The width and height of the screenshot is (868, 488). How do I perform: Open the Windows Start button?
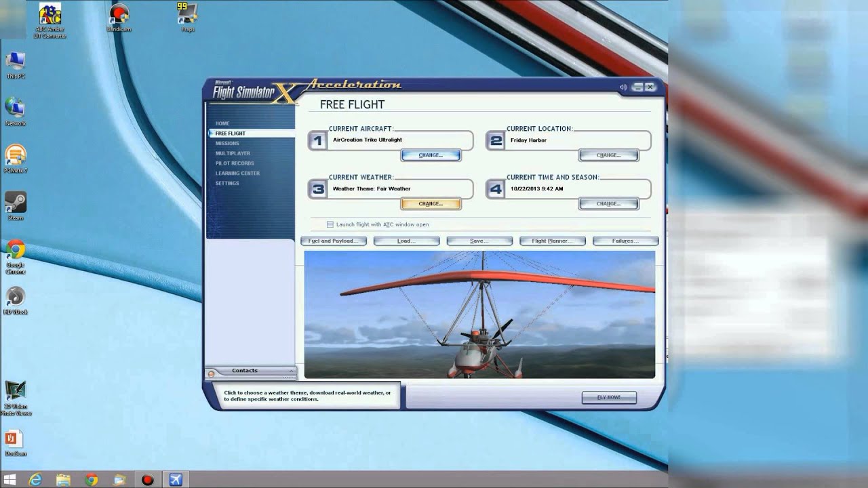9,480
